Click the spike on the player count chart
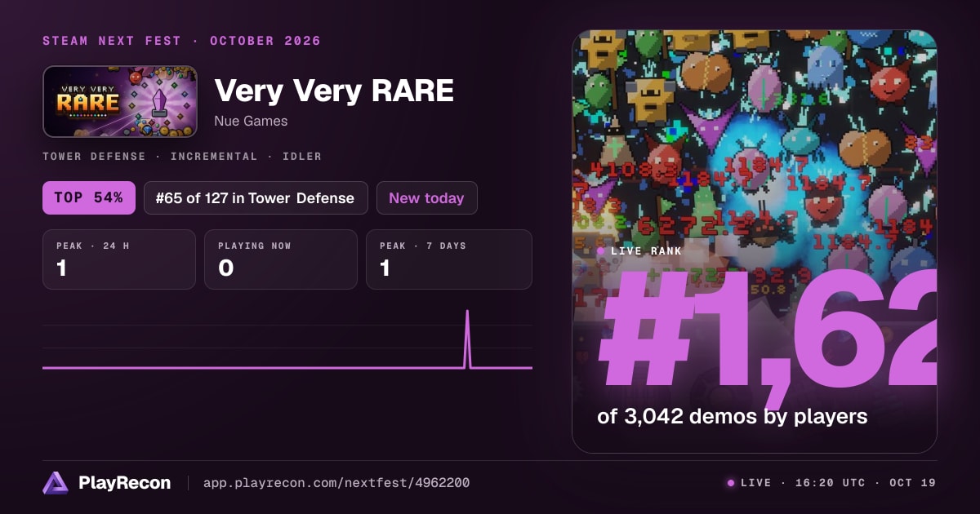 point(467,339)
